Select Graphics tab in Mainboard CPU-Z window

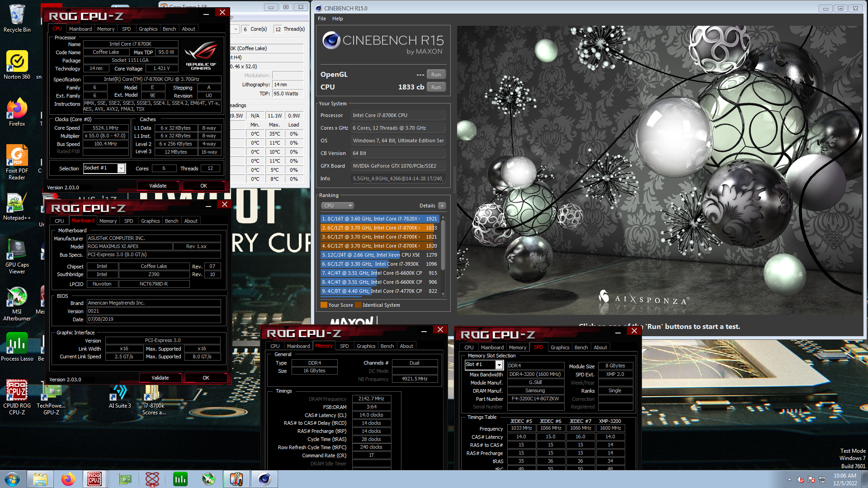click(x=151, y=221)
